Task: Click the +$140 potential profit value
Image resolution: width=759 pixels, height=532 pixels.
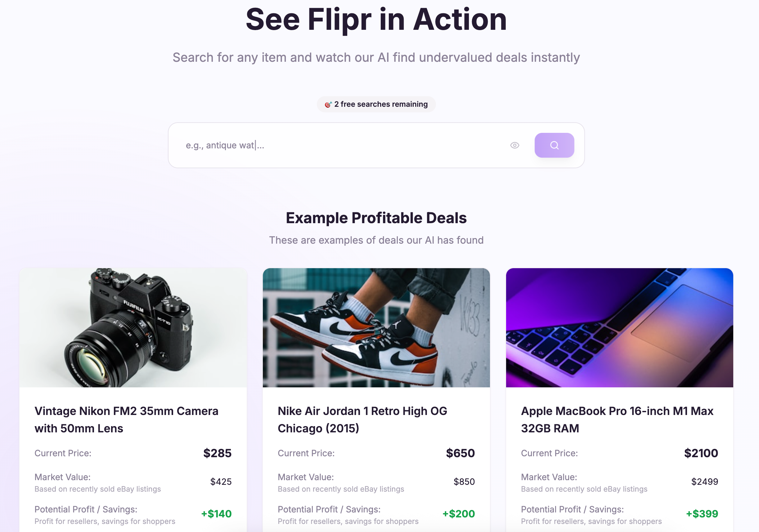Action: [216, 514]
